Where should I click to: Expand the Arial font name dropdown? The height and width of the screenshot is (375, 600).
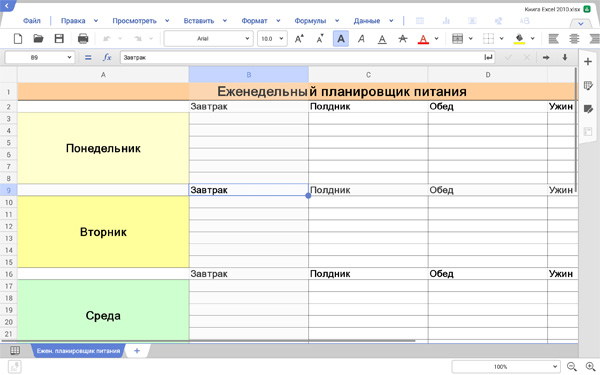(x=209, y=39)
